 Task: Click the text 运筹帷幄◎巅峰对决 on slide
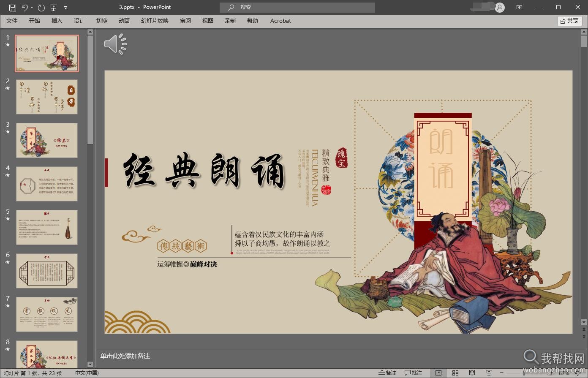click(x=187, y=264)
